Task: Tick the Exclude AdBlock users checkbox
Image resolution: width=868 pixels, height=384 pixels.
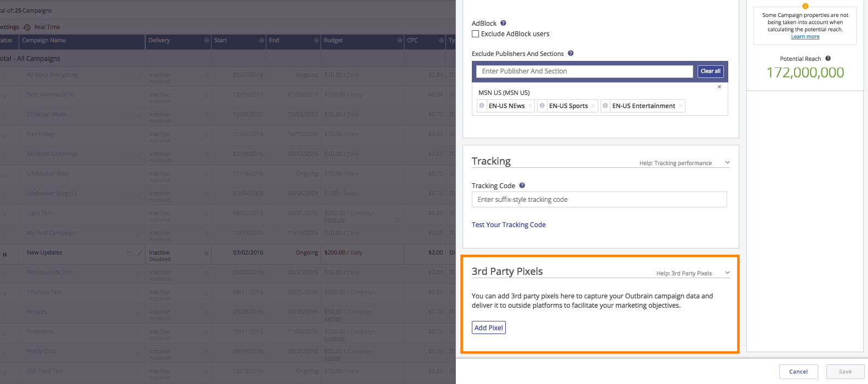Action: 476,34
